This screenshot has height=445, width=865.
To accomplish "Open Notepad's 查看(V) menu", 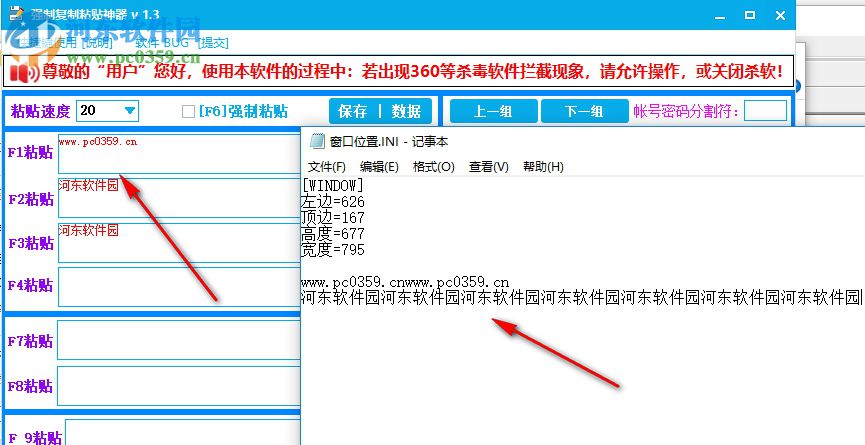I will point(489,167).
